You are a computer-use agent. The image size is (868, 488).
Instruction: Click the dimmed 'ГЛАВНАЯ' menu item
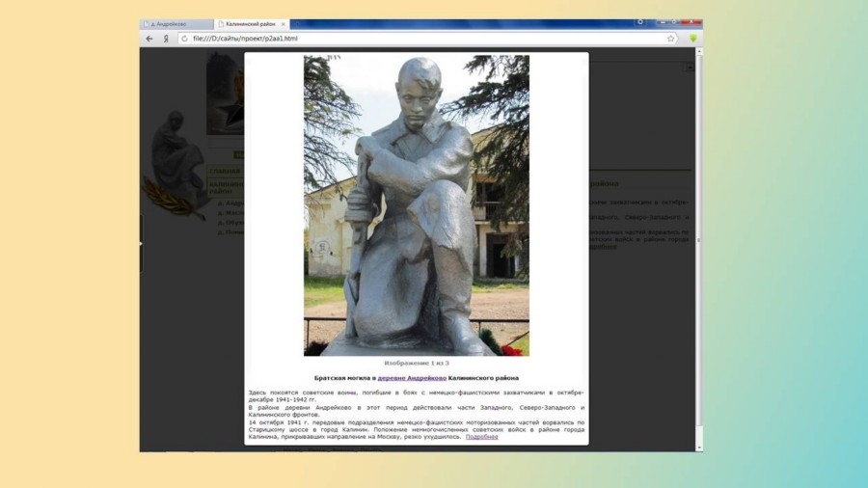(x=224, y=172)
